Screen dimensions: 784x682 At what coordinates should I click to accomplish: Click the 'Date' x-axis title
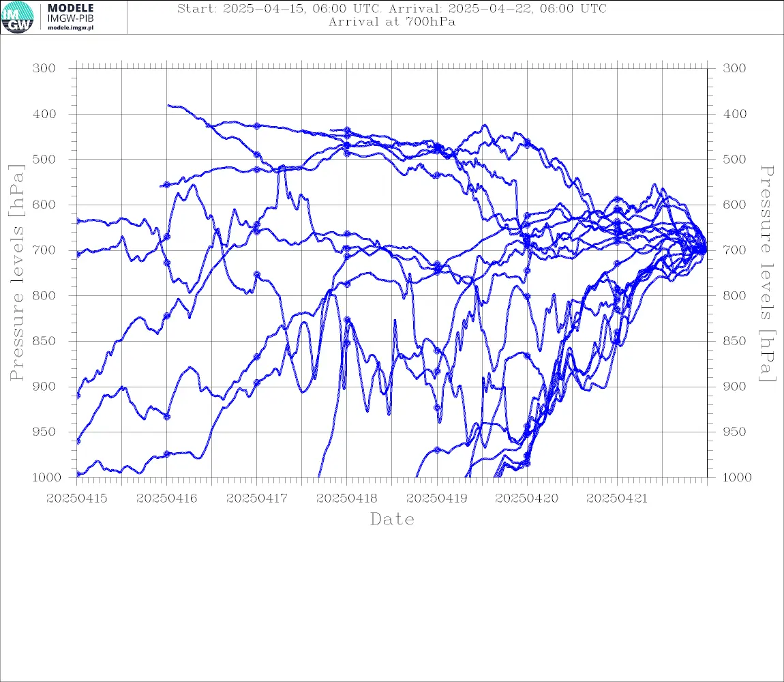coord(392,519)
